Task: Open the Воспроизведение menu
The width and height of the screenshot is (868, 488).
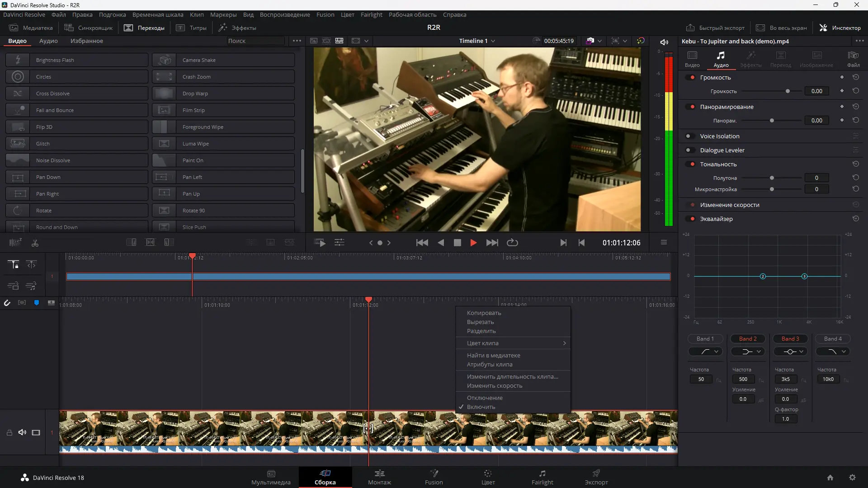Action: pos(284,14)
